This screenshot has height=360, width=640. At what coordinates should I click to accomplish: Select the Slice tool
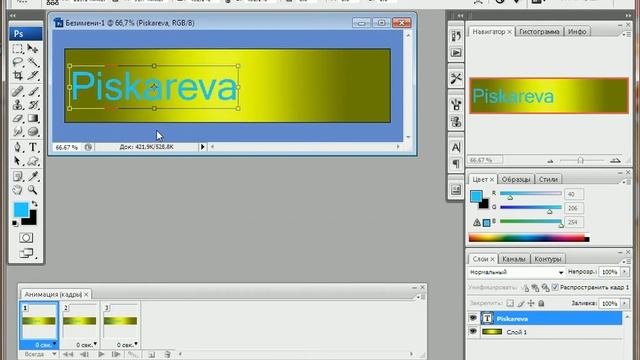tap(33, 76)
